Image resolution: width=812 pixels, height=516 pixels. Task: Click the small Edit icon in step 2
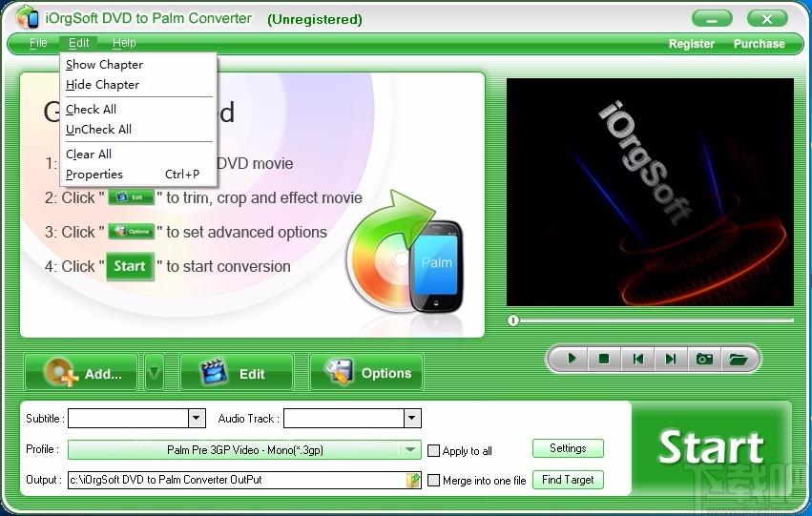(x=131, y=197)
